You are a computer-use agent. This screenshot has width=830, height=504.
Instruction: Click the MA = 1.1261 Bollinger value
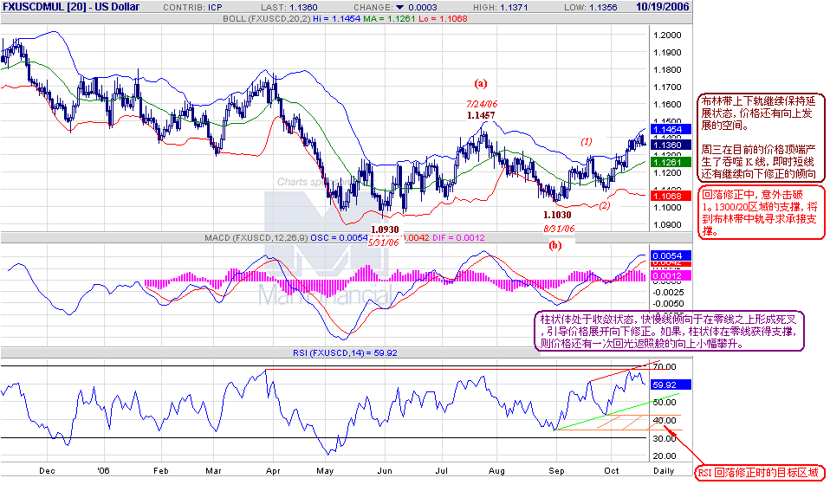coord(389,18)
